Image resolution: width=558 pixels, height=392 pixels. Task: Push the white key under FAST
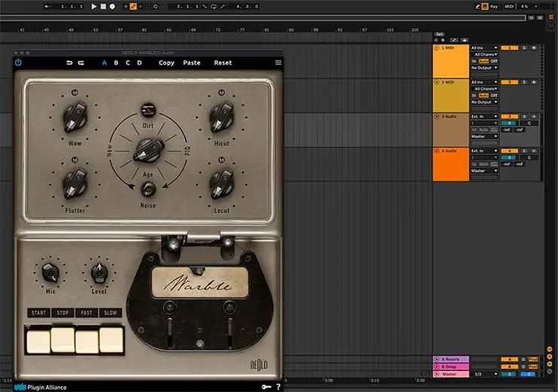point(87,341)
